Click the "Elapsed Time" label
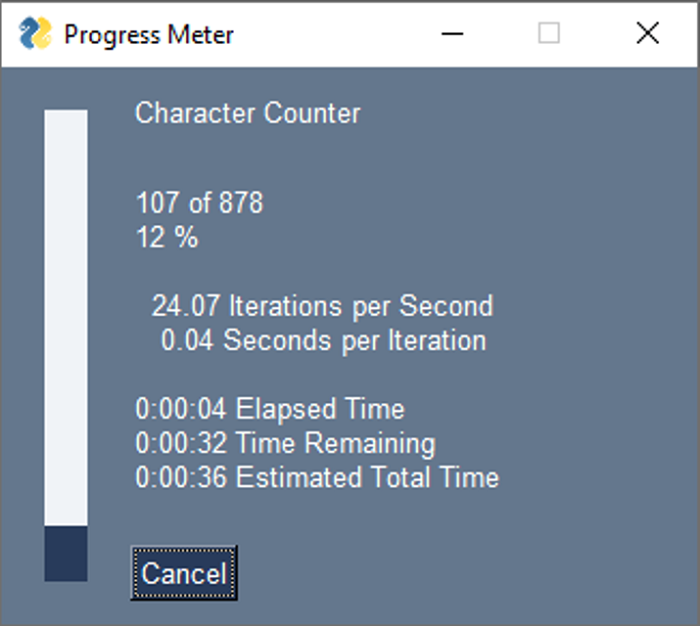The image size is (700, 626). pos(320,409)
